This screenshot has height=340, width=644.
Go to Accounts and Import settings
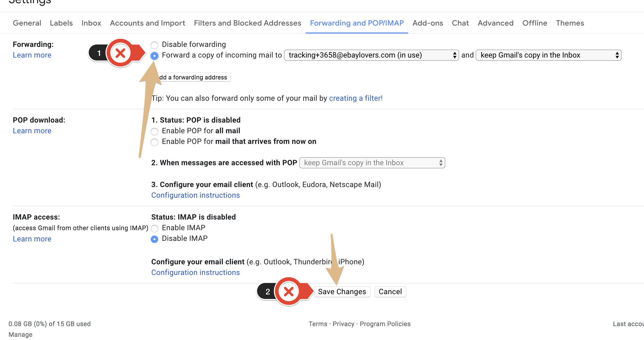[x=147, y=23]
